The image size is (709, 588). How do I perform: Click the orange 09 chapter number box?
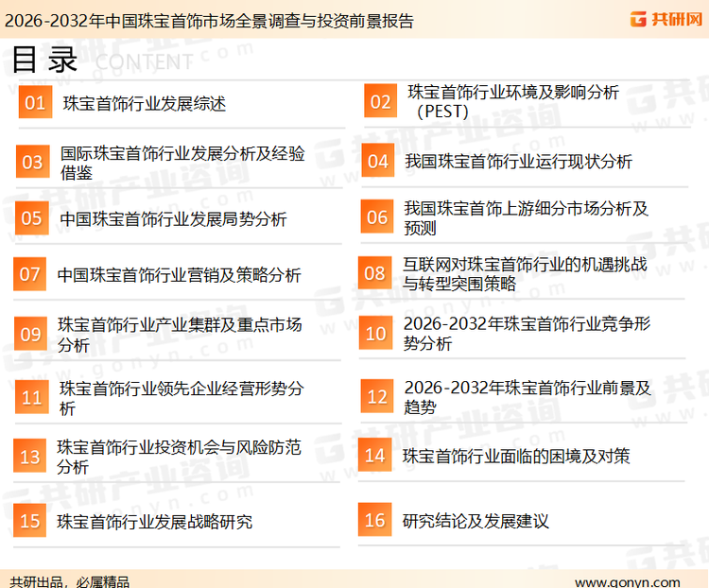point(31,334)
